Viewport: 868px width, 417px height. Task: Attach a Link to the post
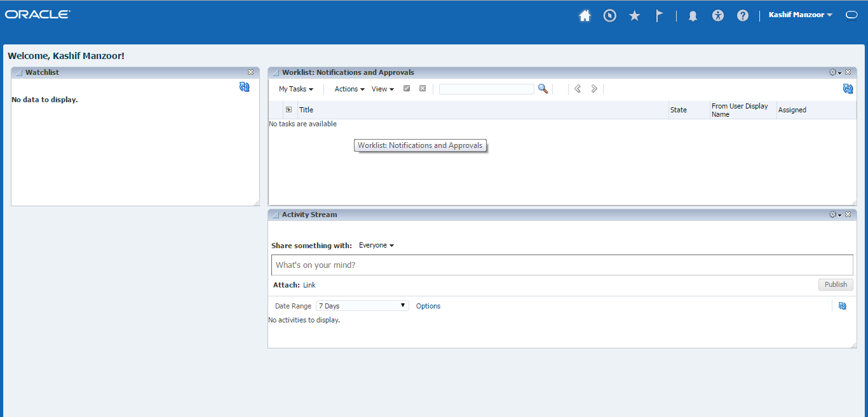point(309,285)
